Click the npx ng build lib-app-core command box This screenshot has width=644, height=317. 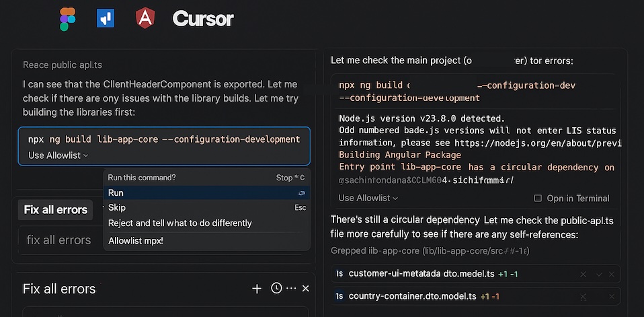pos(164,139)
